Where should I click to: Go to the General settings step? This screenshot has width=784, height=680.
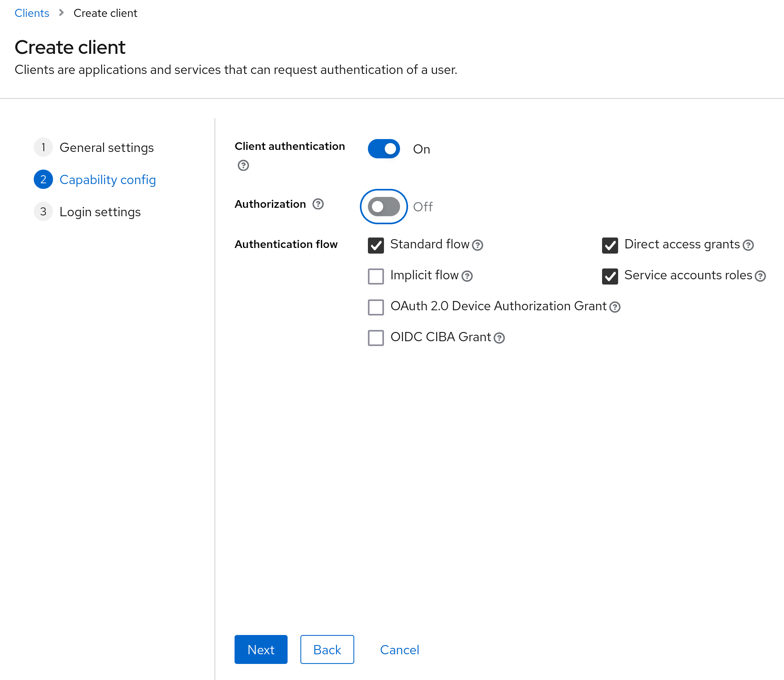106,147
